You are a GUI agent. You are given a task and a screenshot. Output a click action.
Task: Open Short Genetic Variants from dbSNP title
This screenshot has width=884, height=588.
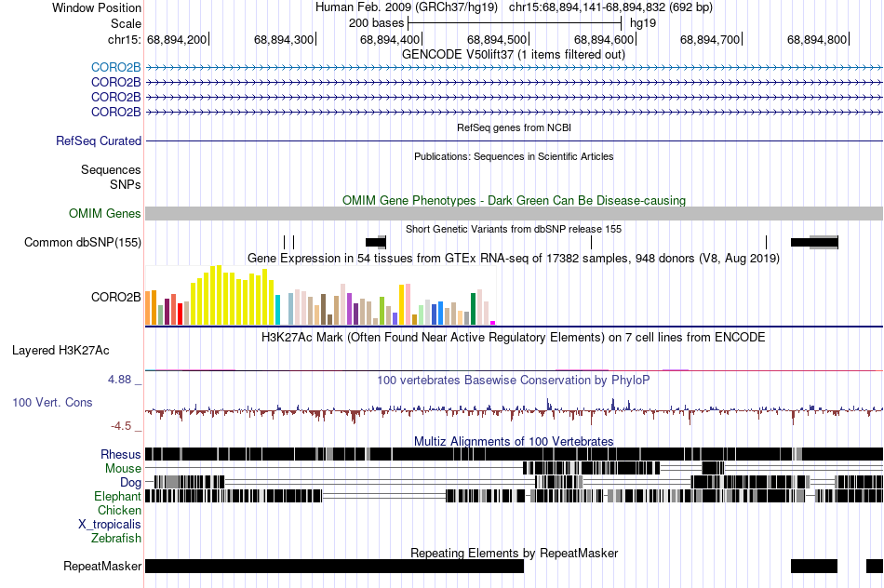pyautogui.click(x=514, y=230)
